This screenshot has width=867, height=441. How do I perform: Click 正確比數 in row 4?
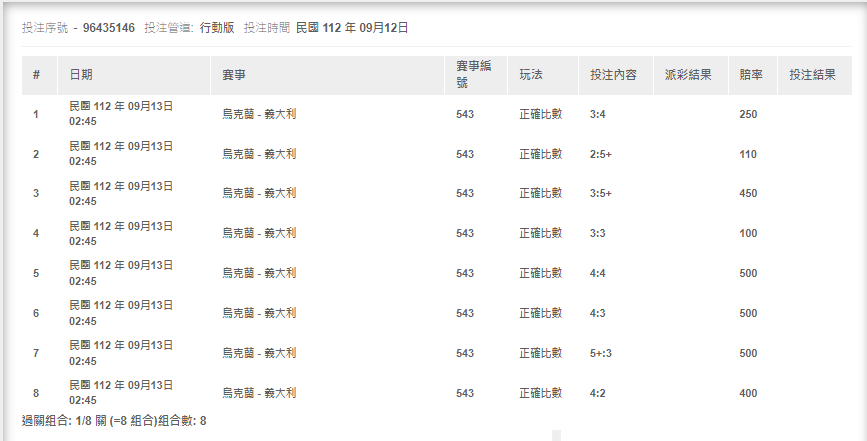[x=541, y=233]
